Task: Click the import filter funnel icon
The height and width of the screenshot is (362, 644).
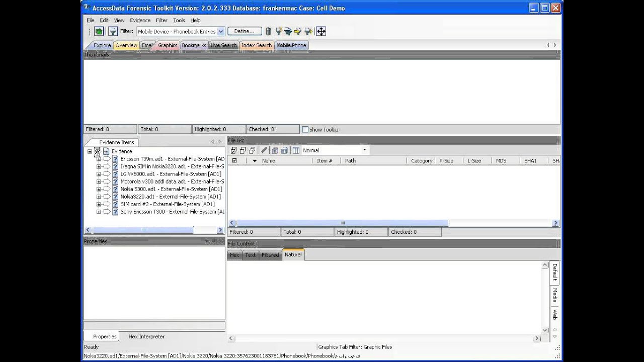Action: coord(297,31)
